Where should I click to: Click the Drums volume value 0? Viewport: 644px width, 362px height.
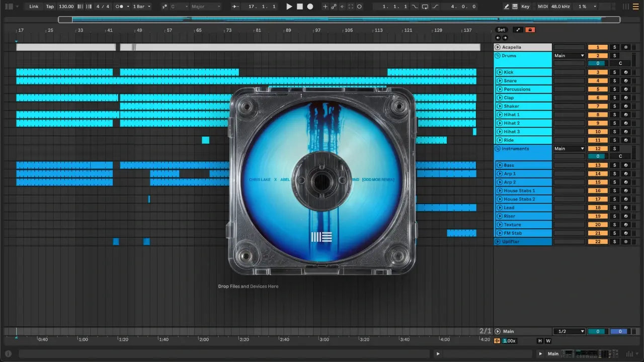coord(598,64)
